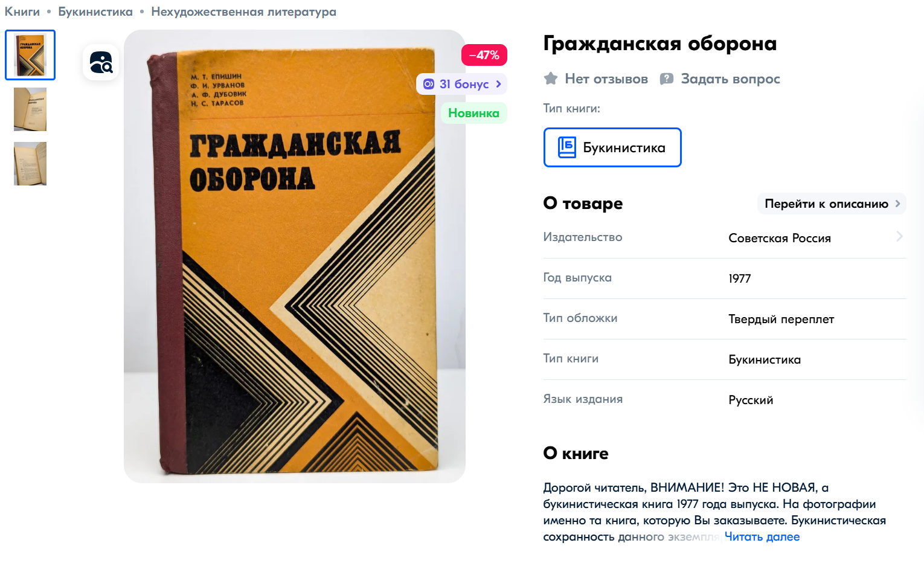Screen dimensions: 924x569
Task: Select second thumbnail showing title page
Action: pos(30,109)
